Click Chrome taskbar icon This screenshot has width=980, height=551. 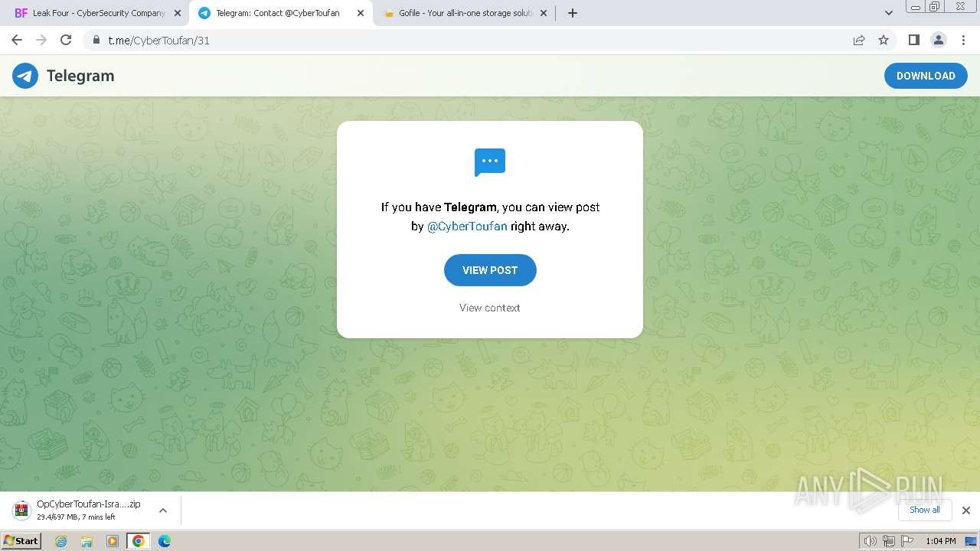[138, 541]
